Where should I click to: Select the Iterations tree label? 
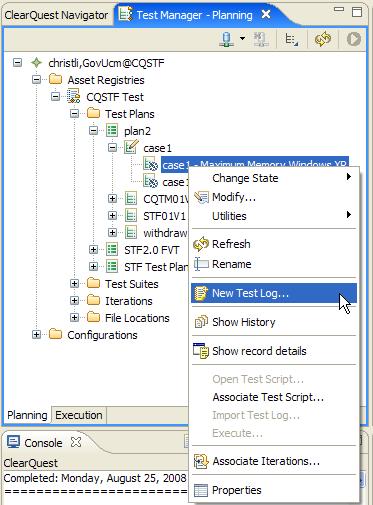click(x=129, y=301)
